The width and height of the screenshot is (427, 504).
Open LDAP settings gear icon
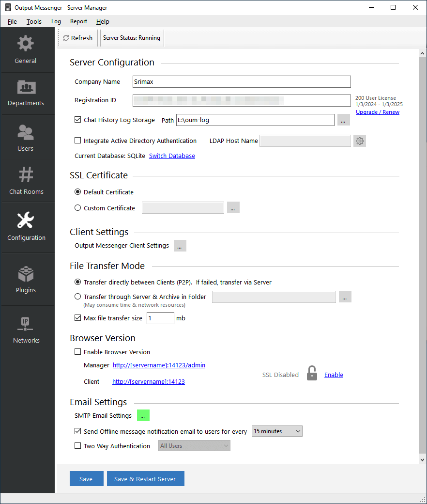(360, 141)
